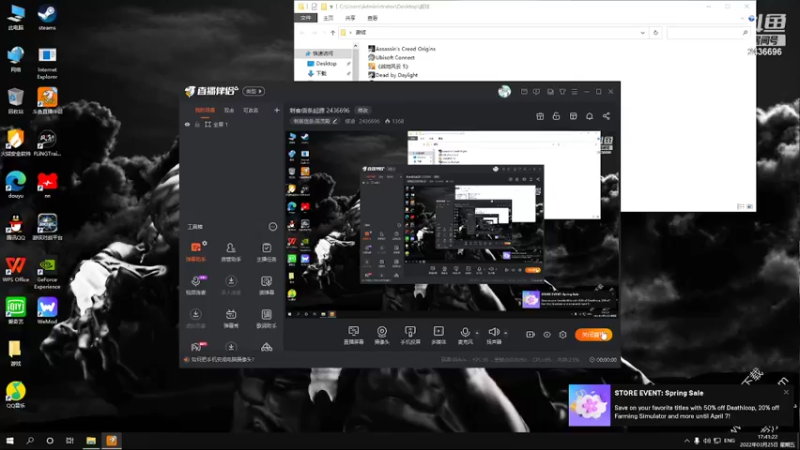Open WeMod from the desktop

pos(47,311)
